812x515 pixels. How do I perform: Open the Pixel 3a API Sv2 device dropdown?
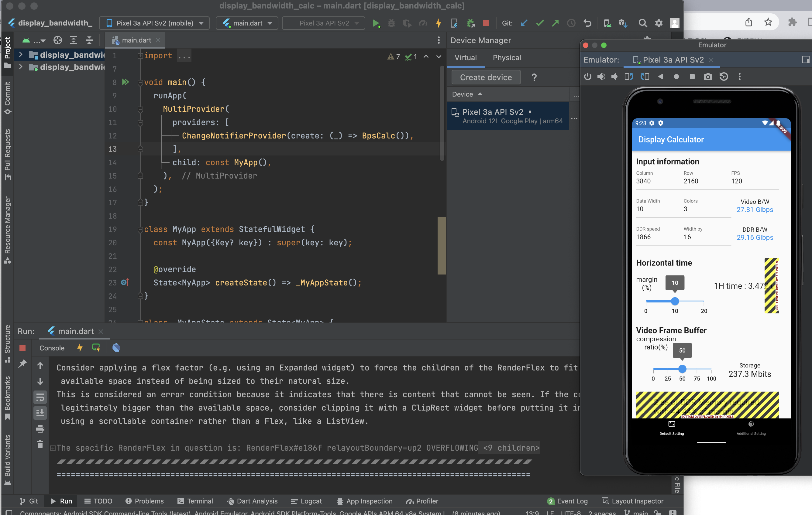tap(154, 23)
